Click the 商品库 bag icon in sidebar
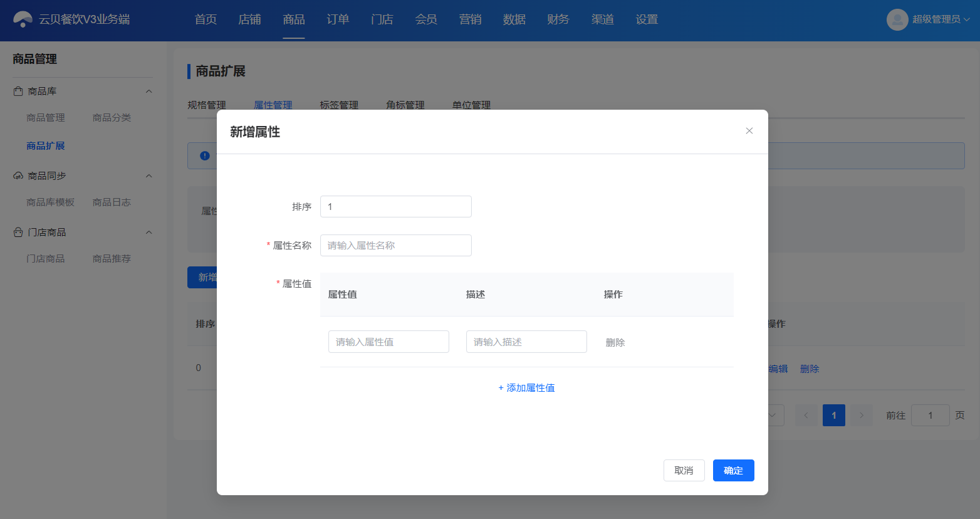This screenshot has height=519, width=980. coord(18,92)
